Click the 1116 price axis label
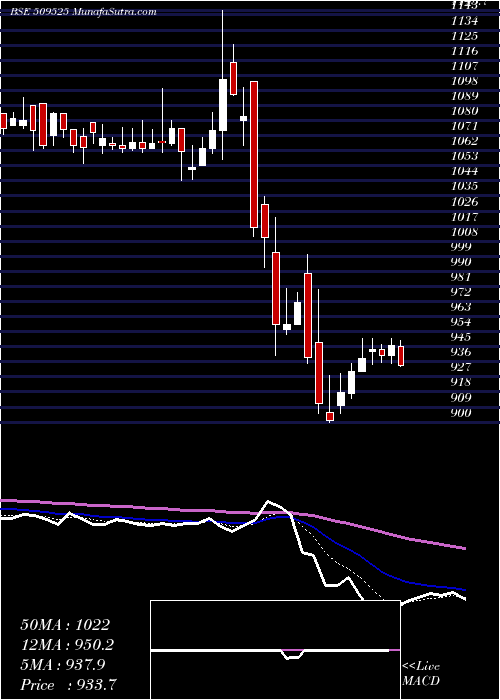 464,51
